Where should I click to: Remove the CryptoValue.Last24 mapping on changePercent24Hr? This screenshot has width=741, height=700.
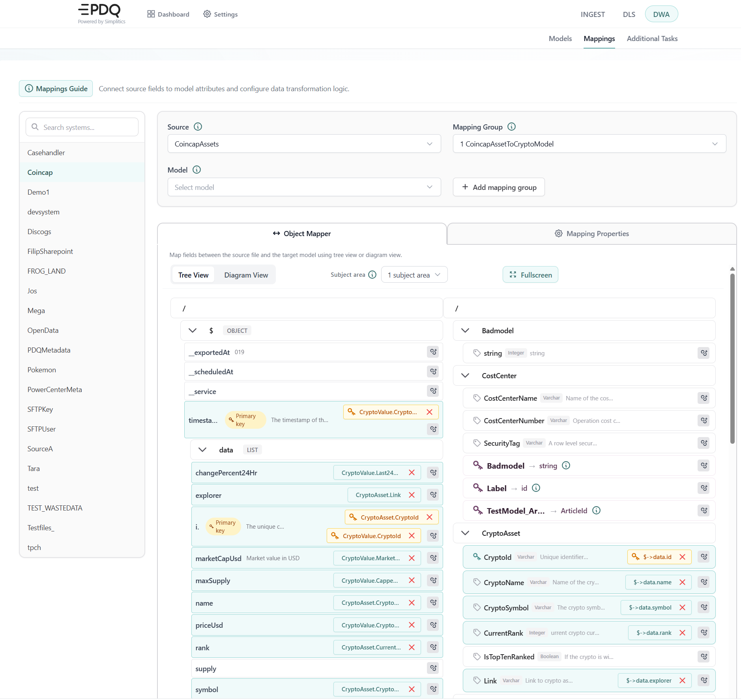tap(412, 473)
